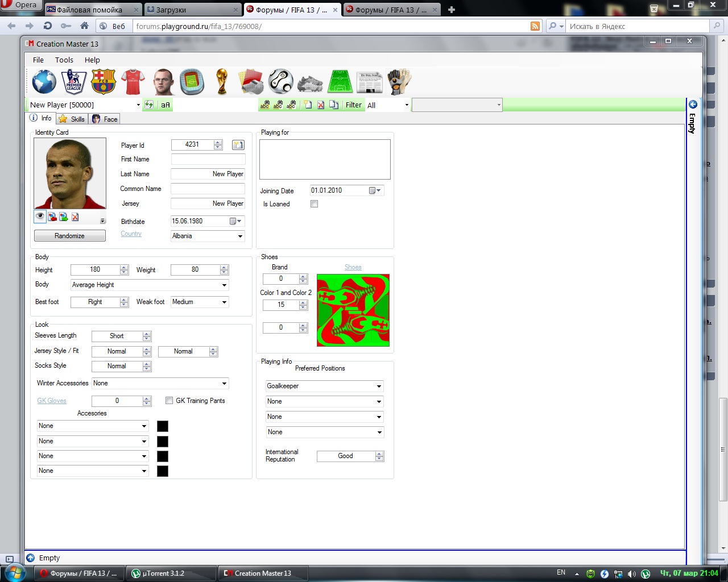This screenshot has height=582, width=728.
Task: Enable GK Training Pants checkbox
Action: point(169,401)
